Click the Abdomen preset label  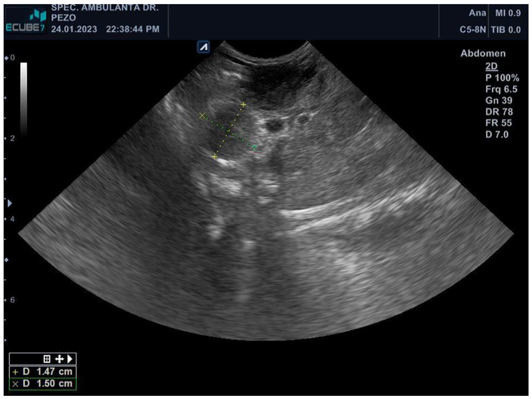pos(483,53)
